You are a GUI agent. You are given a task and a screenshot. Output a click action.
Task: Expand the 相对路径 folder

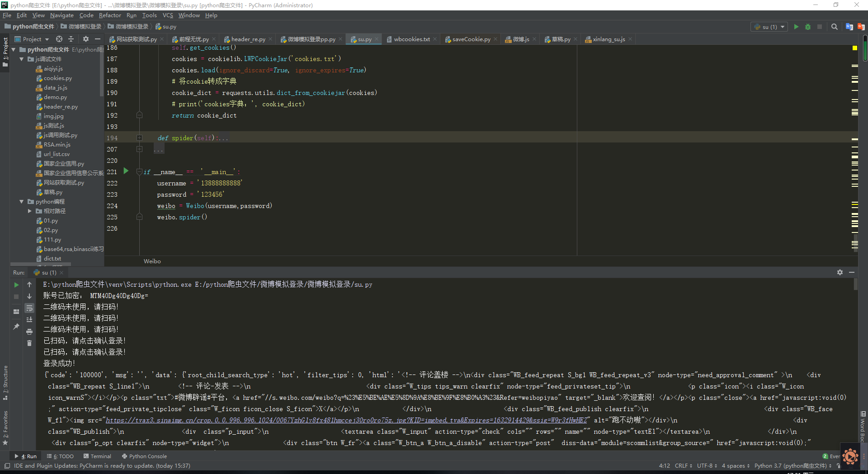[x=29, y=211]
